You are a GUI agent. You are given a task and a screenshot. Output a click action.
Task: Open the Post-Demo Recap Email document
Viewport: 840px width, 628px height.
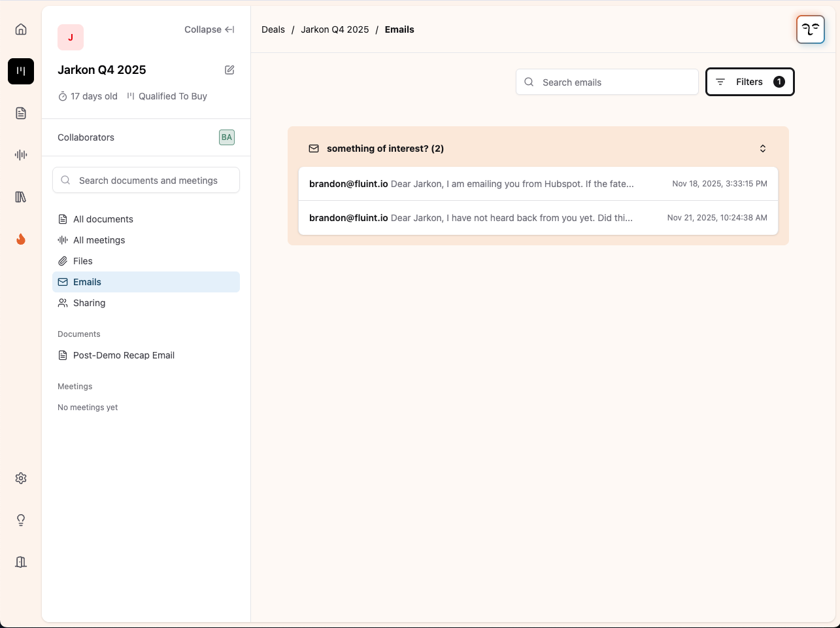pos(124,355)
